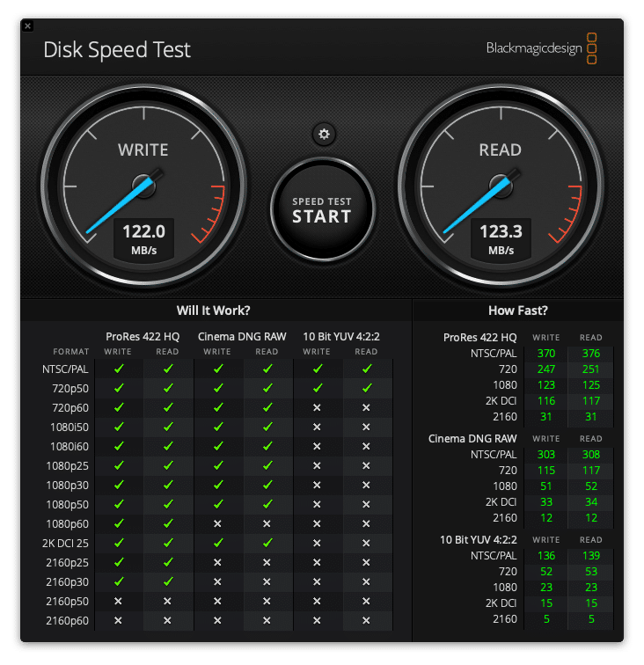The width and height of the screenshot is (644, 665).
Task: Click 10 Bit YUV NTSC/PAL read value 139
Action: point(591,556)
